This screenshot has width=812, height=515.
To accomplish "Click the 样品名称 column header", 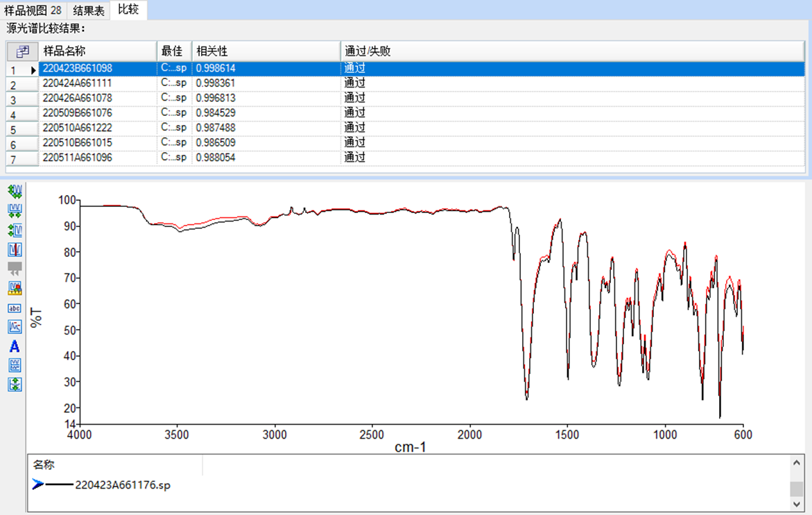I will [98, 51].
